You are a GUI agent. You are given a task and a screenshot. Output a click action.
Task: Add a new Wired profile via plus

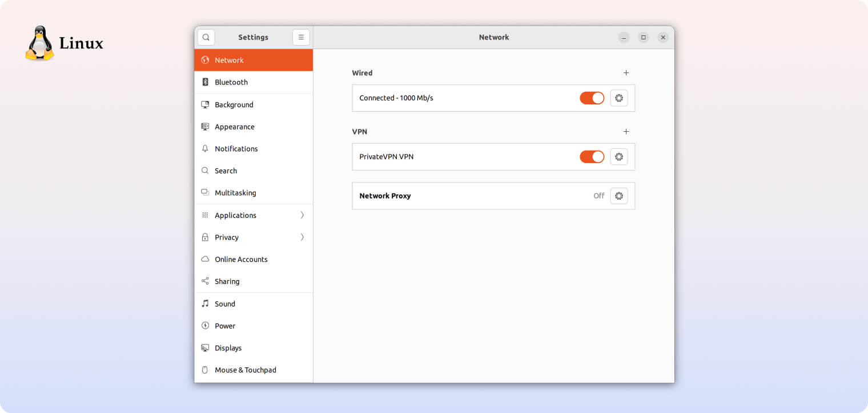(626, 72)
